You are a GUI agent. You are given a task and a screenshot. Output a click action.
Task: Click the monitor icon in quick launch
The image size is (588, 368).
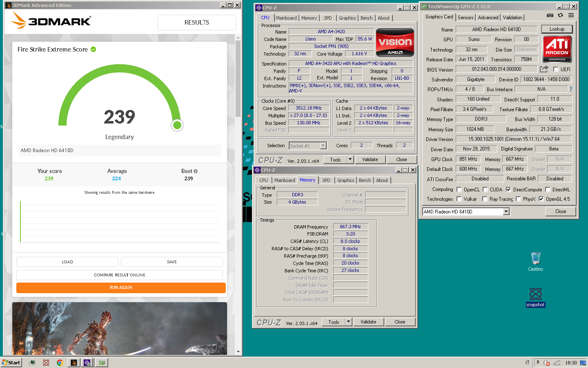(x=32, y=363)
